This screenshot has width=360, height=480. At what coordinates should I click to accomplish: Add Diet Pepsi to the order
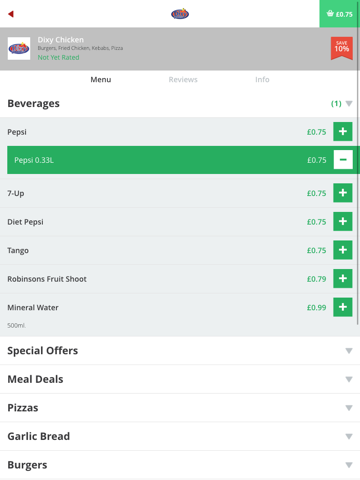point(343,222)
